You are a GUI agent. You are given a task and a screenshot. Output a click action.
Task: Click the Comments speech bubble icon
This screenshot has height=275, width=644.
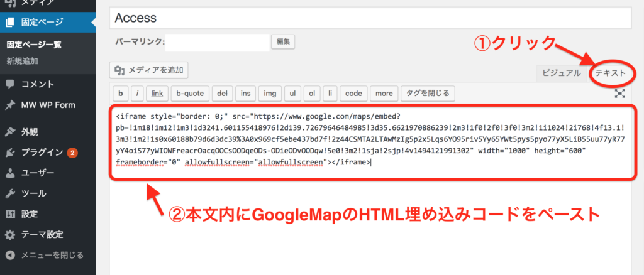10,84
